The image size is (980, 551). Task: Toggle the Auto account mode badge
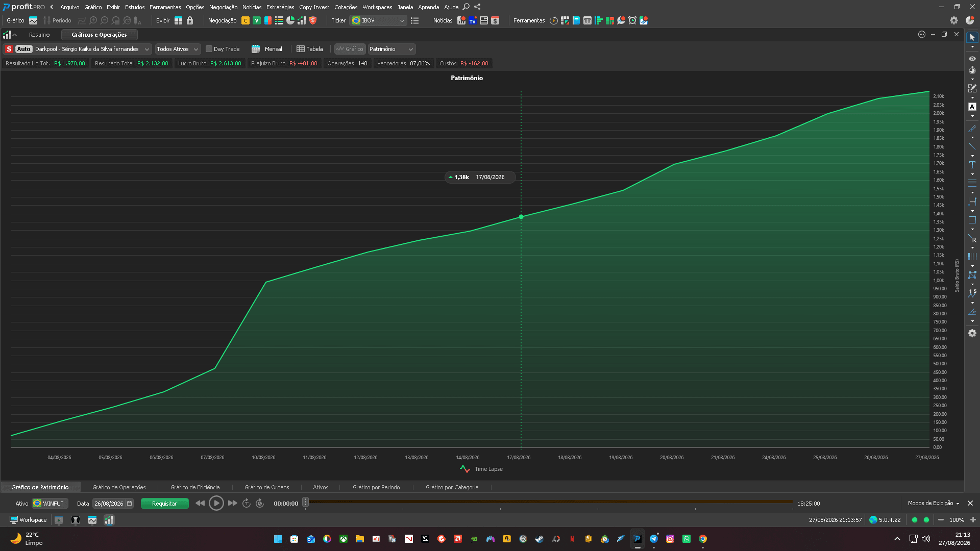[x=23, y=49]
